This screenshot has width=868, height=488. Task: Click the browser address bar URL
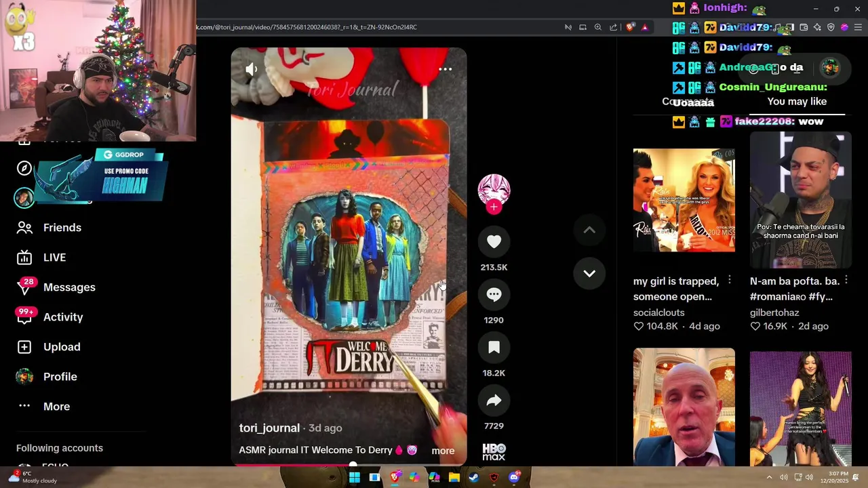pyautogui.click(x=307, y=27)
